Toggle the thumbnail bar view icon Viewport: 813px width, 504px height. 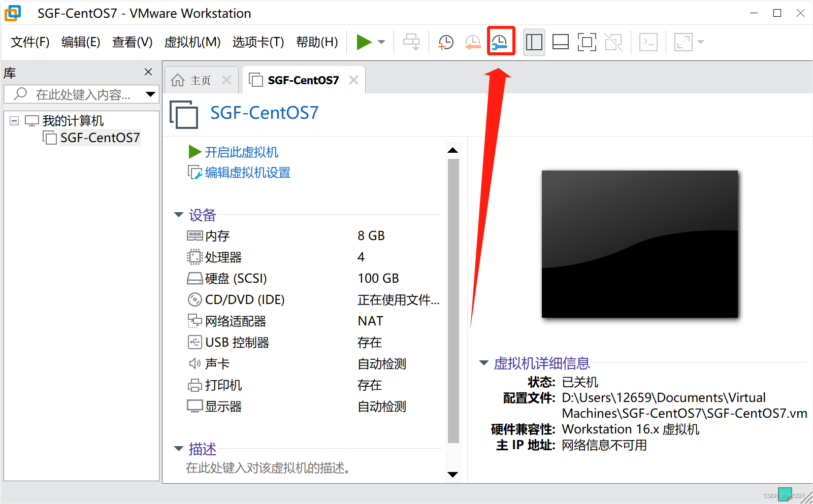[x=561, y=42]
